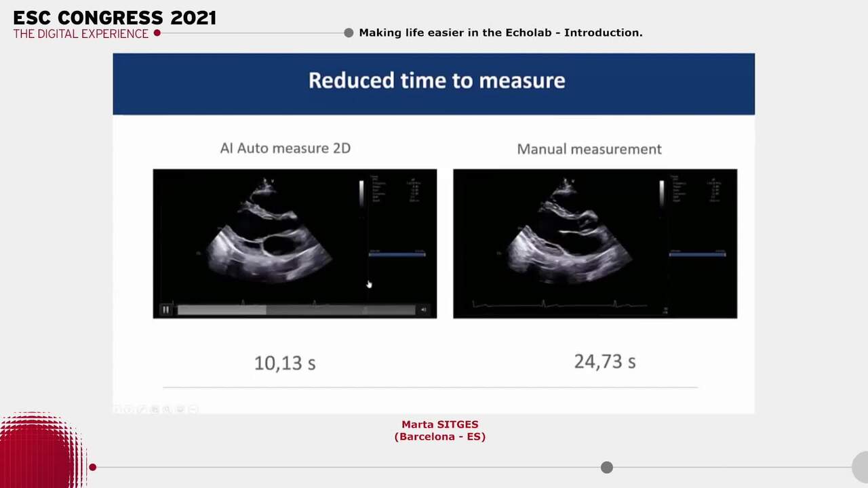Select the gray marker on top timeline

pyautogui.click(x=349, y=33)
